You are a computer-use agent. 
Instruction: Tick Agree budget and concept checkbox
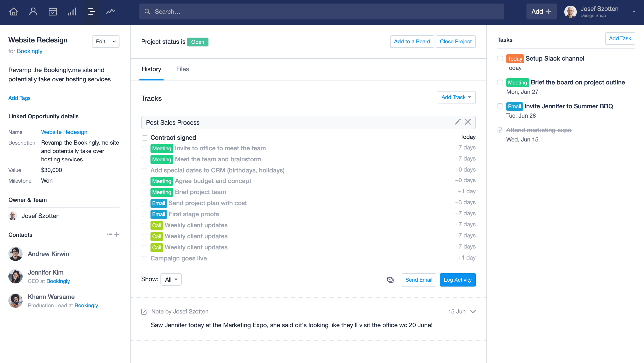coord(145,181)
